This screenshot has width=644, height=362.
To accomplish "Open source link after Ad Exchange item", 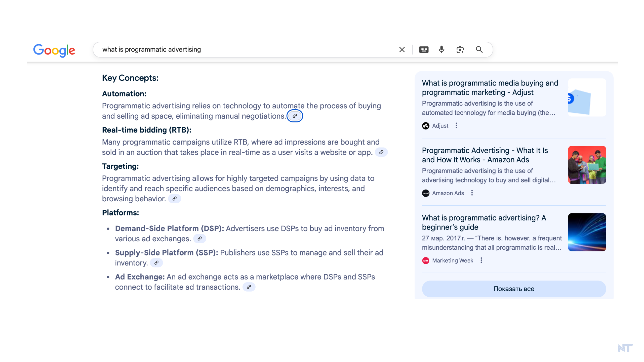I will point(249,287).
